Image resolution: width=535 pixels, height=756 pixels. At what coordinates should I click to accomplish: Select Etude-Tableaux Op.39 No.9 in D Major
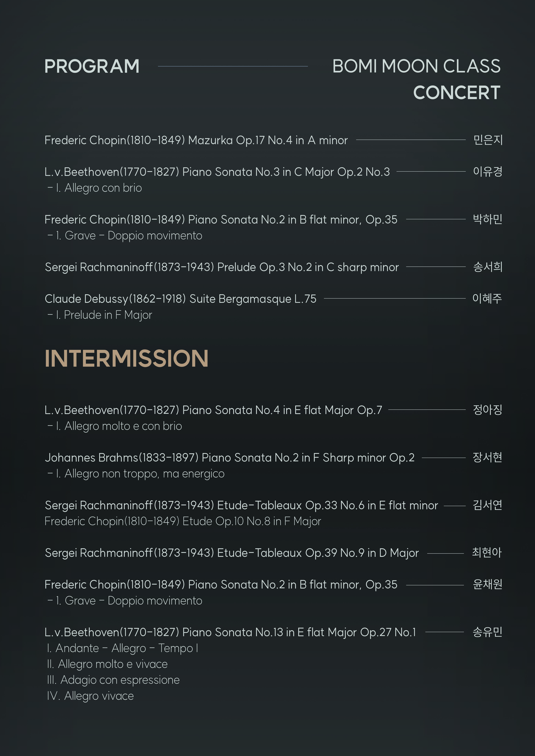232,553
